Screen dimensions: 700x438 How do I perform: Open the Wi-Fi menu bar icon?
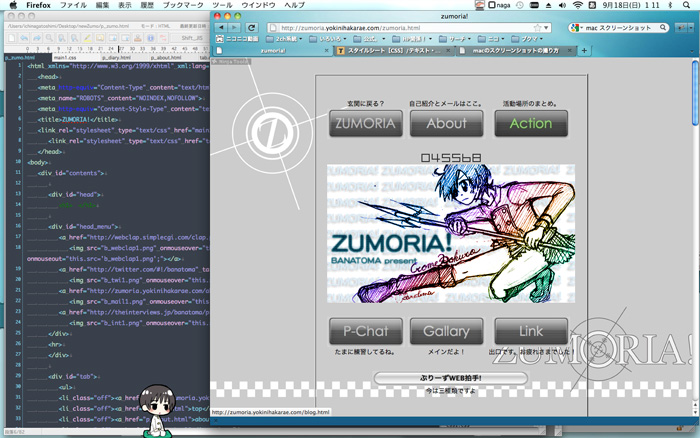tap(578, 5)
